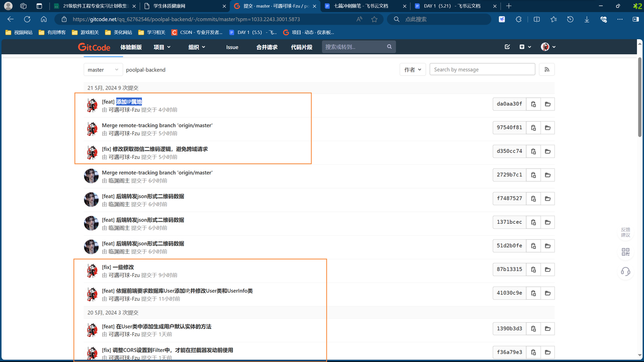The height and width of the screenshot is (362, 644).
Task: Browse files at commit 51d2b0fe
Action: click(547, 246)
